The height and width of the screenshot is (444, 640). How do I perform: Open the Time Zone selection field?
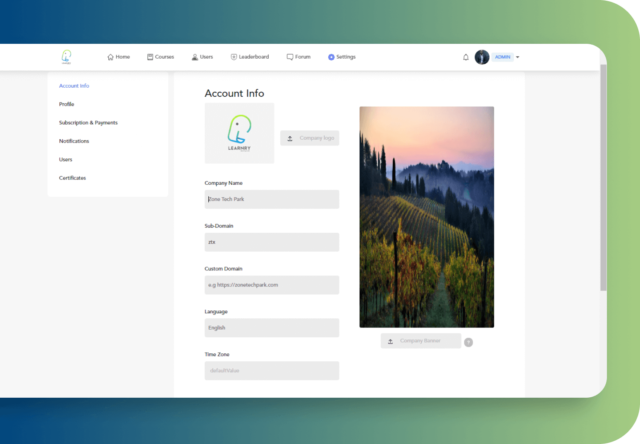click(x=271, y=370)
